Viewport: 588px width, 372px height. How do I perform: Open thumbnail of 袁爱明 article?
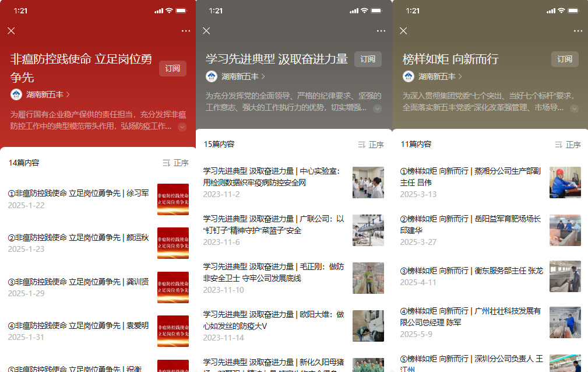pyautogui.click(x=173, y=331)
